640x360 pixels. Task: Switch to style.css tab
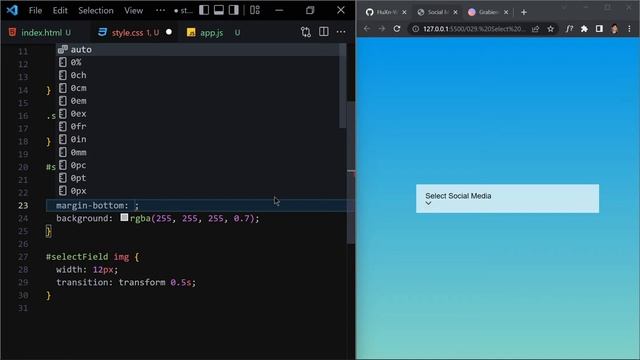128,32
